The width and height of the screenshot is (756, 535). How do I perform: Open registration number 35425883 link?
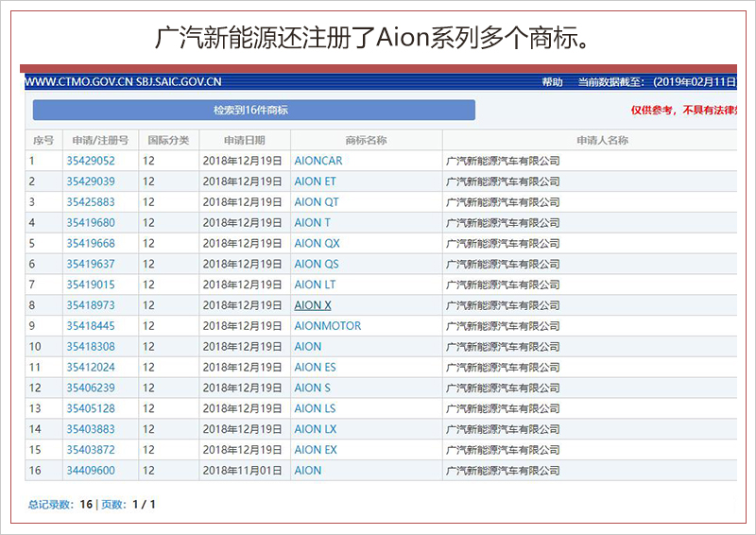pos(91,202)
